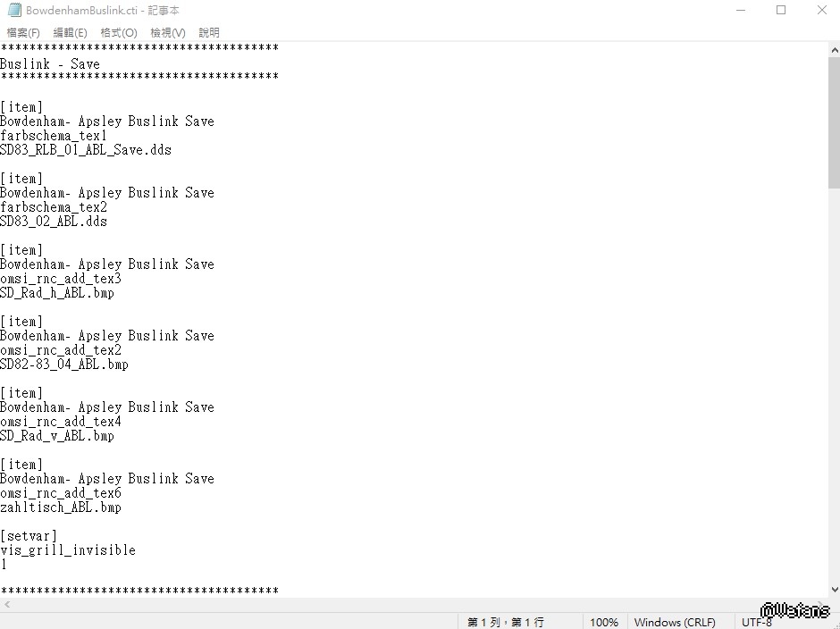
Task: Place cursor on the zahltisch_ABL.bmp line
Action: 61,507
